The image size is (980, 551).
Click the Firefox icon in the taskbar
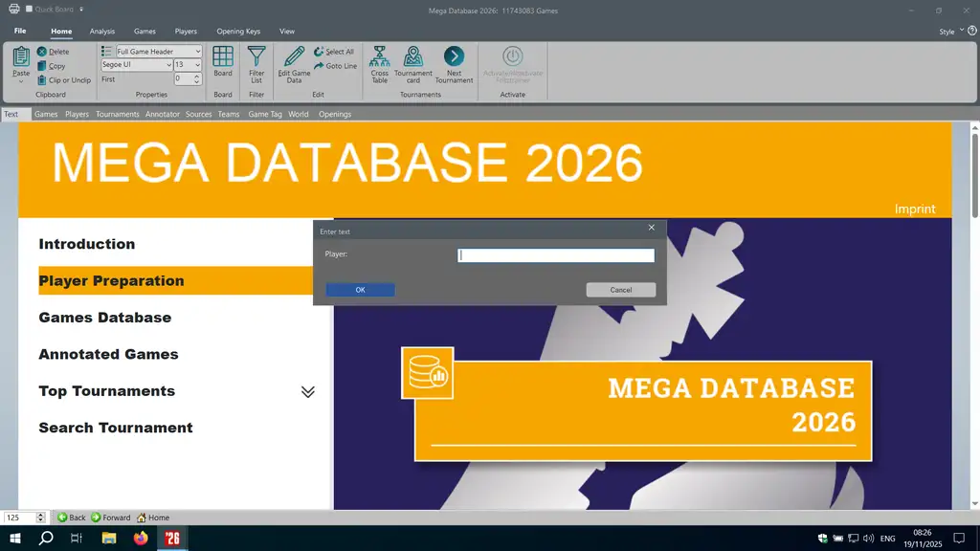click(x=142, y=539)
